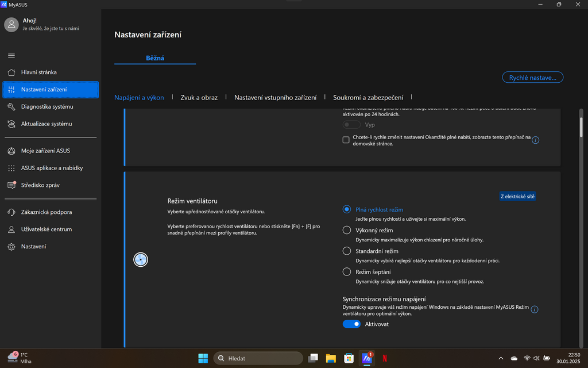588x368 pixels.
Task: Open Diagnostika systému in the sidebar
Action: coord(46,106)
